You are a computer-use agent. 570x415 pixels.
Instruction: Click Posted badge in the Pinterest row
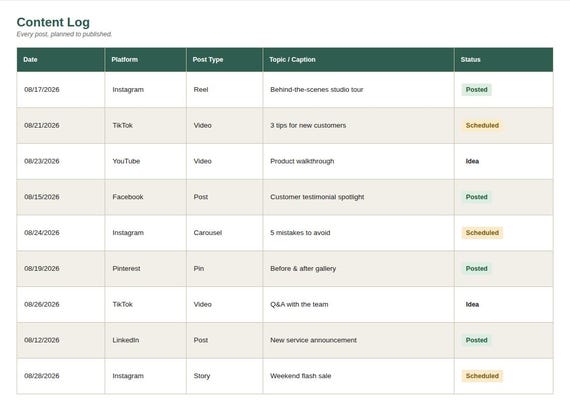tap(477, 269)
